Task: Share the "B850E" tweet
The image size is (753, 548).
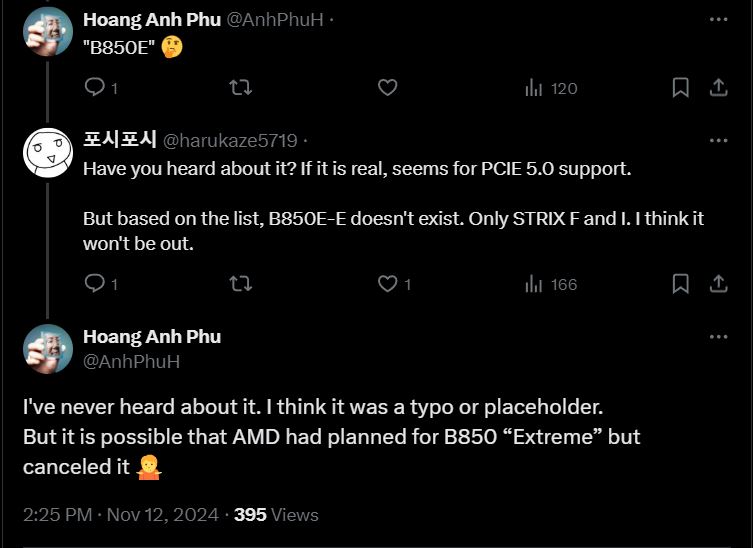Action: point(718,88)
